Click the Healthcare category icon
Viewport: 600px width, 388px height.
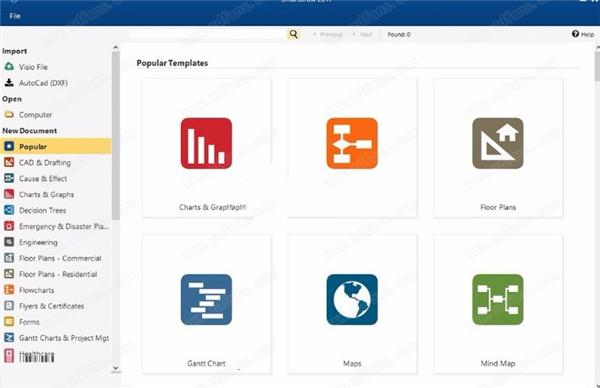click(9, 355)
